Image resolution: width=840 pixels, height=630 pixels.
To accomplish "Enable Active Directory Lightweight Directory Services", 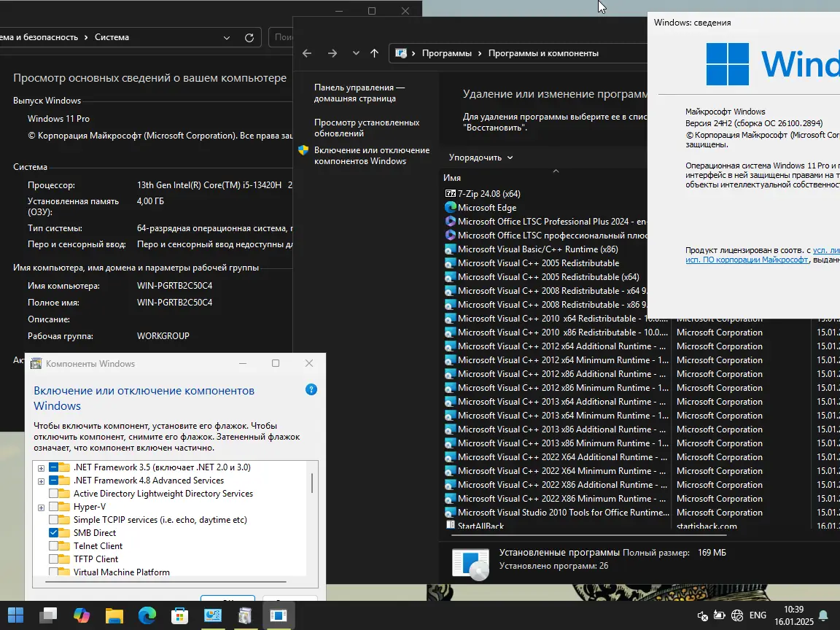I will 53,494.
